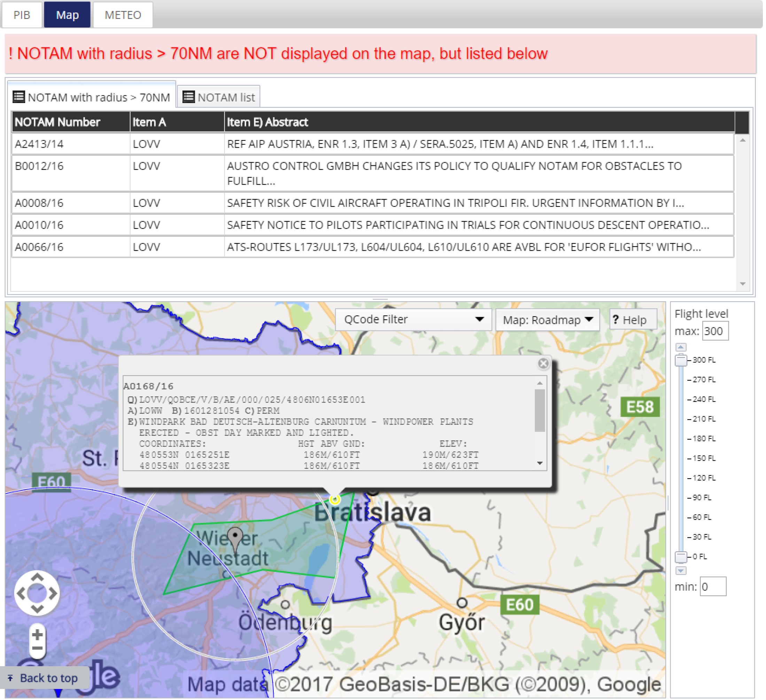Click the AUSTRO CONTROL GMBH abstract text
Image resolution: width=766 pixels, height=700 pixels.
[x=454, y=173]
